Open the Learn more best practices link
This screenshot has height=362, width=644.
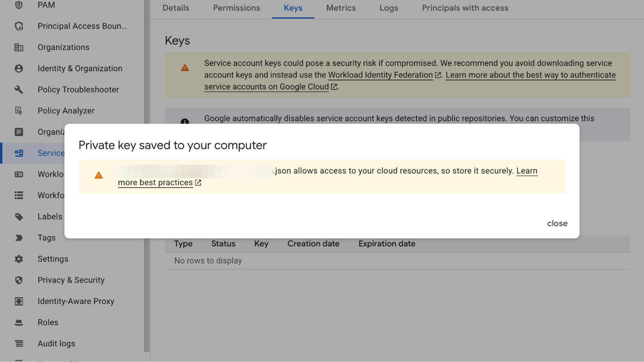[155, 182]
